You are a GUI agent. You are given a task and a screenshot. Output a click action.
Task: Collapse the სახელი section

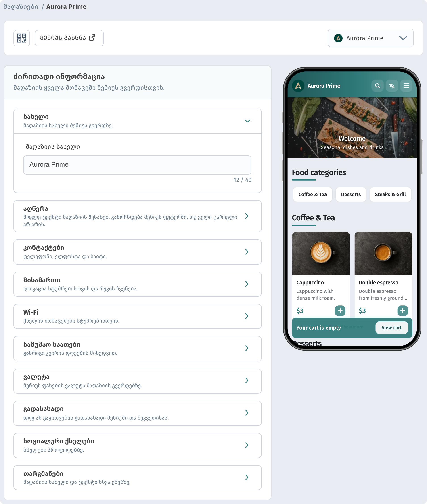[x=138, y=121]
